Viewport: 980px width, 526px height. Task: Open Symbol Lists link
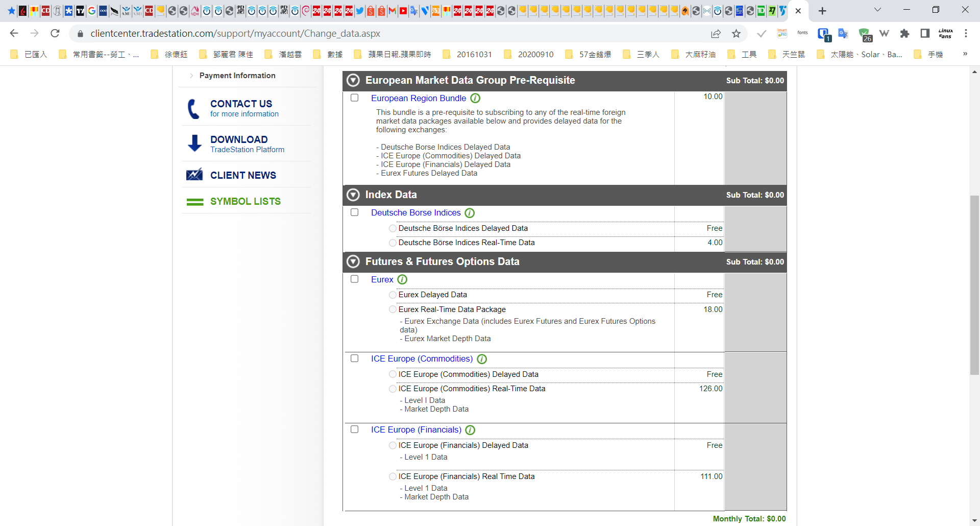point(246,201)
